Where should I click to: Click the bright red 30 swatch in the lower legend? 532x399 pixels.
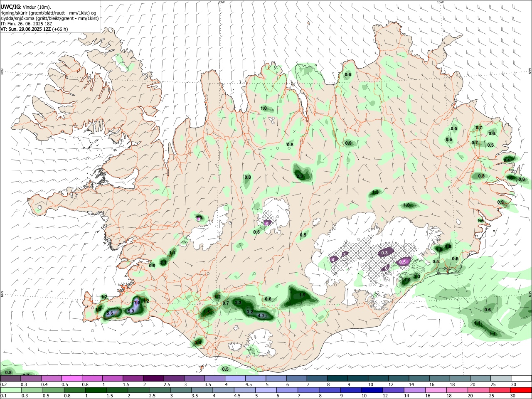(521, 390)
